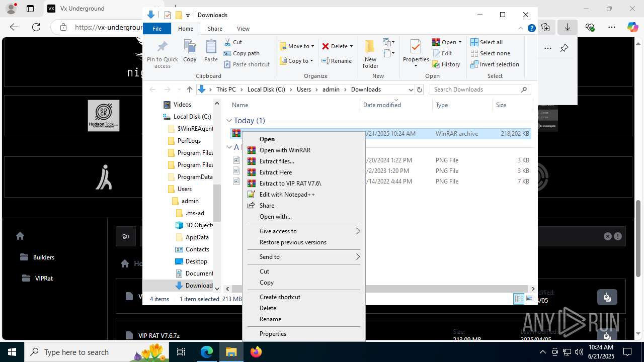Choose Rename from context menu

tap(303, 319)
